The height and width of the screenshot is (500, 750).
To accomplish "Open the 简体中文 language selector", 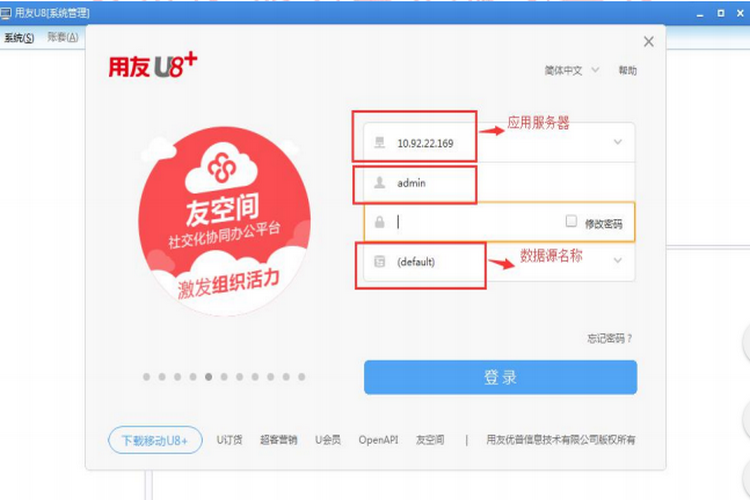I will (x=572, y=70).
